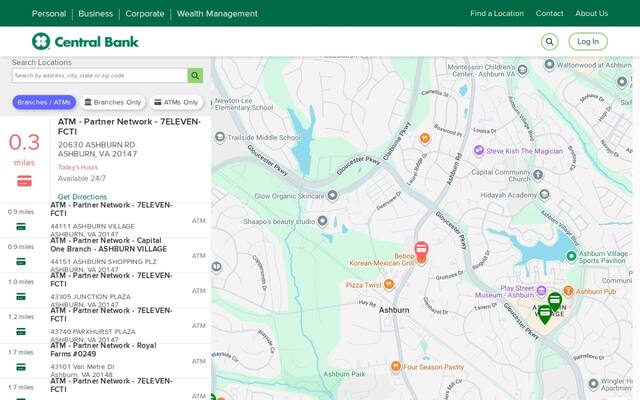Click Play Street Museum marker on map
The width and height of the screenshot is (640, 400).
(x=541, y=291)
